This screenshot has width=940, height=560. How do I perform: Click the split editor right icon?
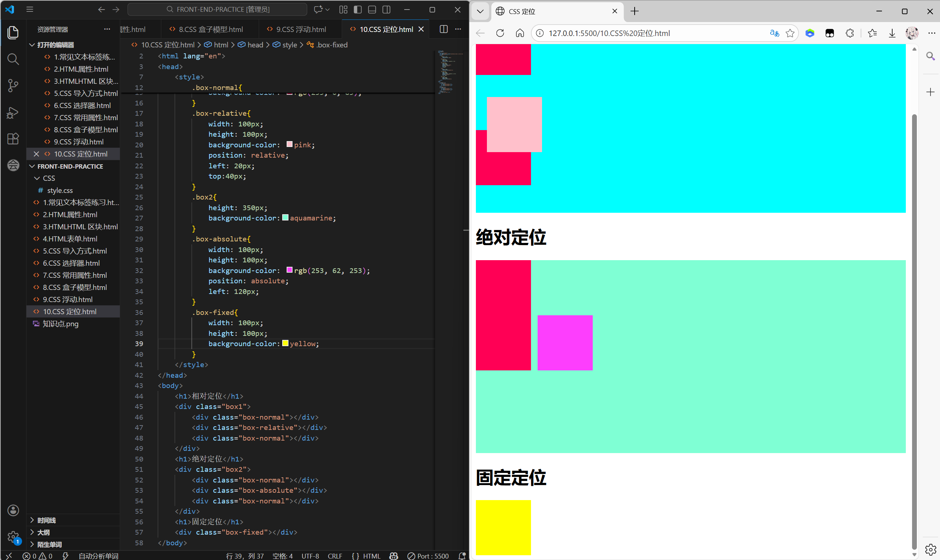point(444,29)
